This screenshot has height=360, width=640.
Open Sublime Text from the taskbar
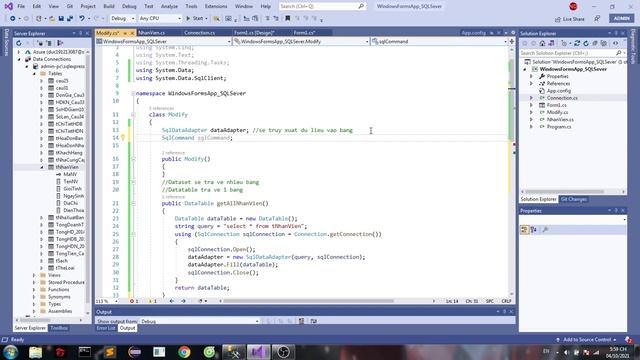click(x=109, y=352)
